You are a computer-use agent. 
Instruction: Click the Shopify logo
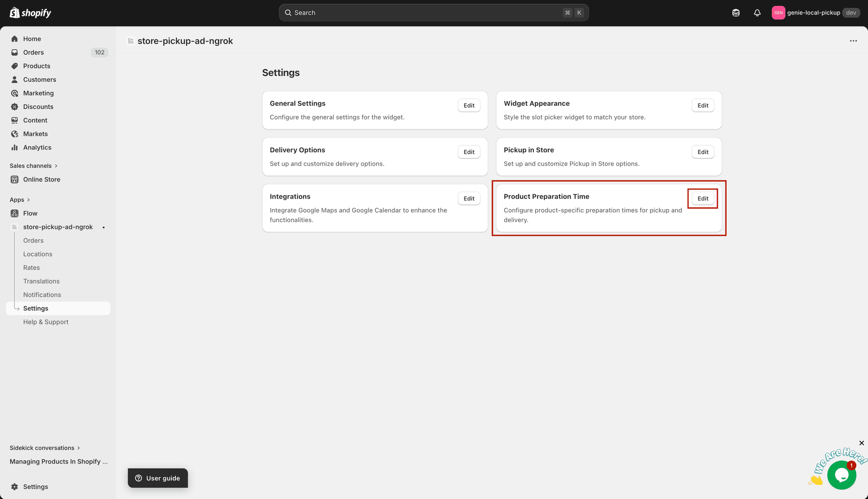30,12
